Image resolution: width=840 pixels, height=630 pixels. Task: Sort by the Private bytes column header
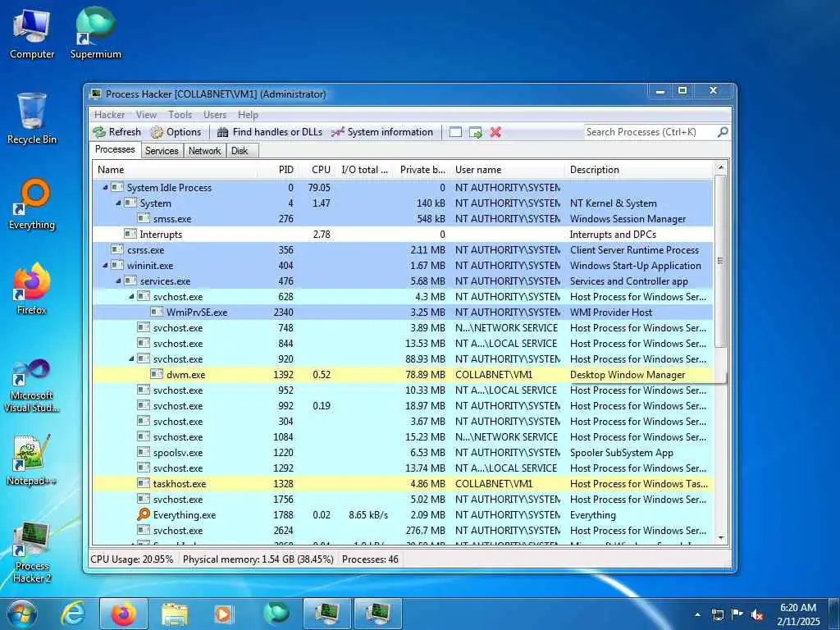422,170
